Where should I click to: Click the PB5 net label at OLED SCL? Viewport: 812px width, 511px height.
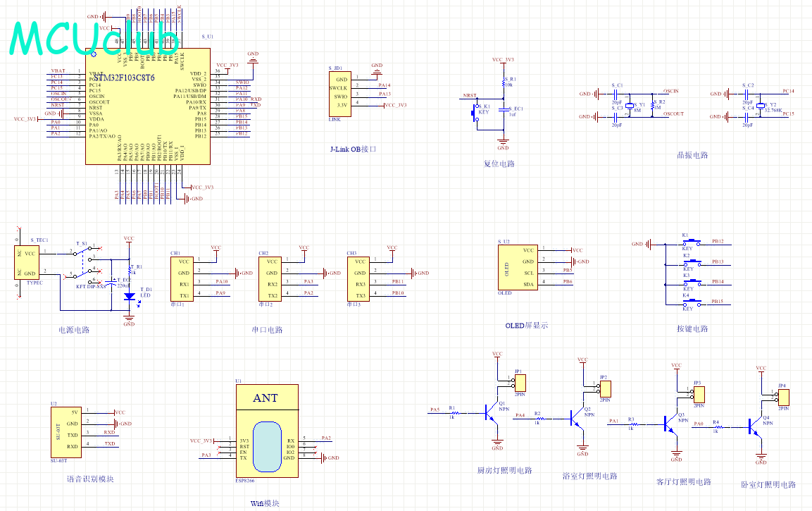(568, 271)
